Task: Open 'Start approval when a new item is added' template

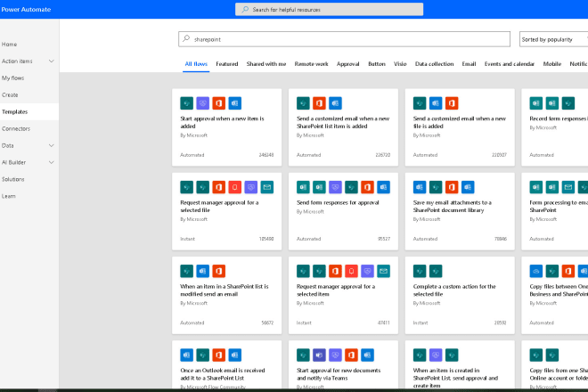Action: (x=227, y=127)
